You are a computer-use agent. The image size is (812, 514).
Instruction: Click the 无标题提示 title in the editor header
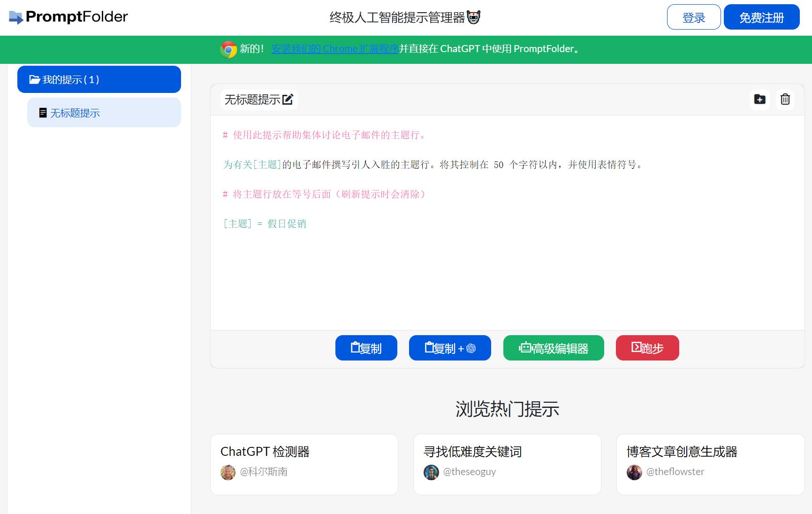pos(252,100)
